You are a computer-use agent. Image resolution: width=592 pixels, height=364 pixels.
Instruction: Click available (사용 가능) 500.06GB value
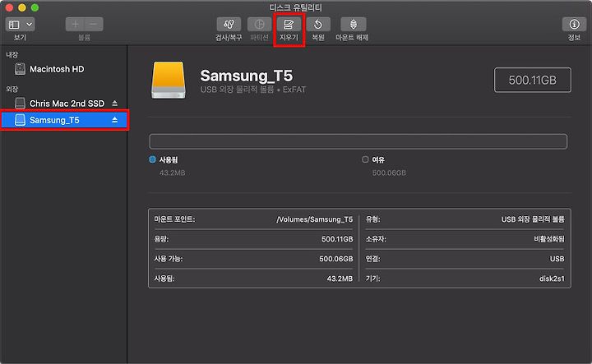pyautogui.click(x=336, y=259)
